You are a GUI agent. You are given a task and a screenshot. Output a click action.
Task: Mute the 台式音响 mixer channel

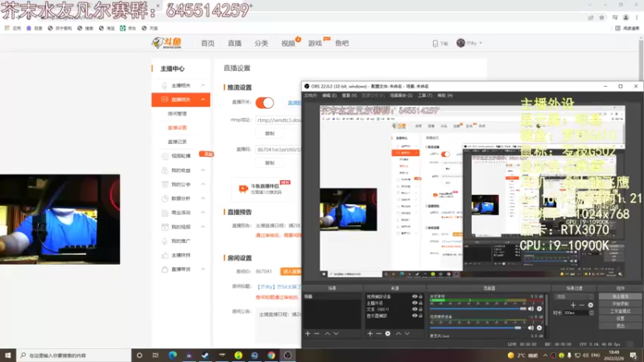530,309
